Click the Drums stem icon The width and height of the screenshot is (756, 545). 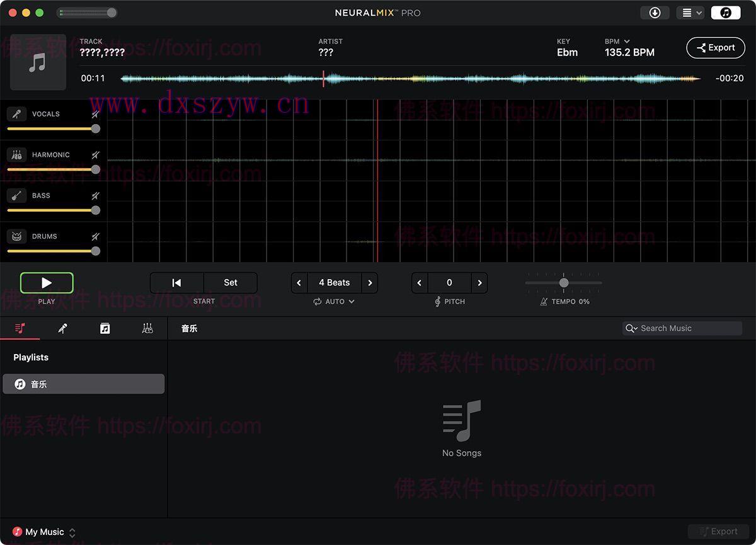[17, 237]
